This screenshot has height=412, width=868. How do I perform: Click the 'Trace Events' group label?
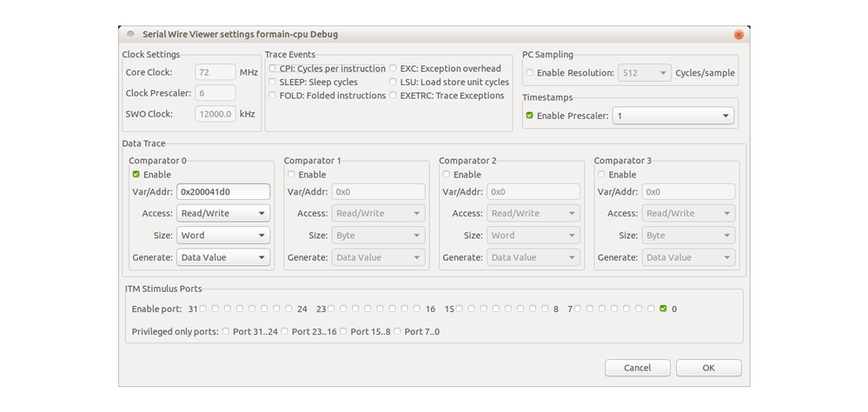[x=290, y=54]
